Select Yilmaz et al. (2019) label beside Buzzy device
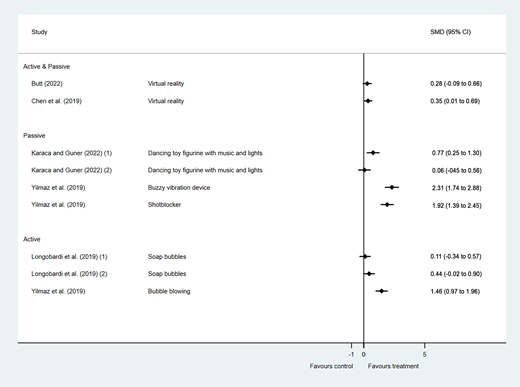The height and width of the screenshot is (387, 520). (x=58, y=188)
